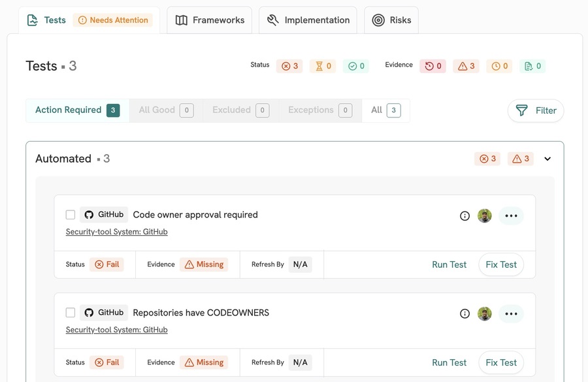Click Fail status badge on Code owner approval

click(x=106, y=264)
